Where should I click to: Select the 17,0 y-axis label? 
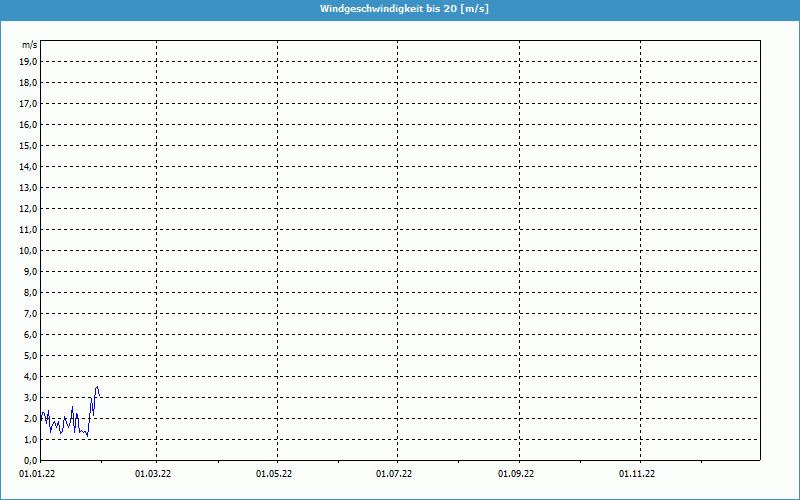pos(29,104)
